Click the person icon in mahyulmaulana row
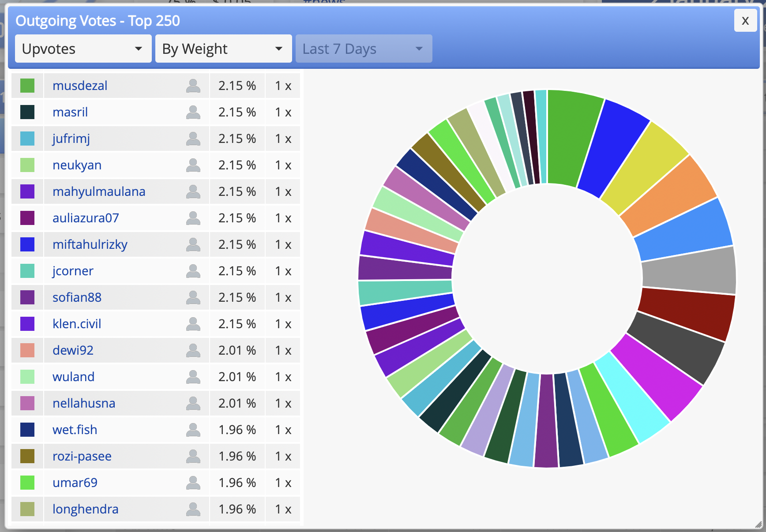This screenshot has height=532, width=766. 193,191
